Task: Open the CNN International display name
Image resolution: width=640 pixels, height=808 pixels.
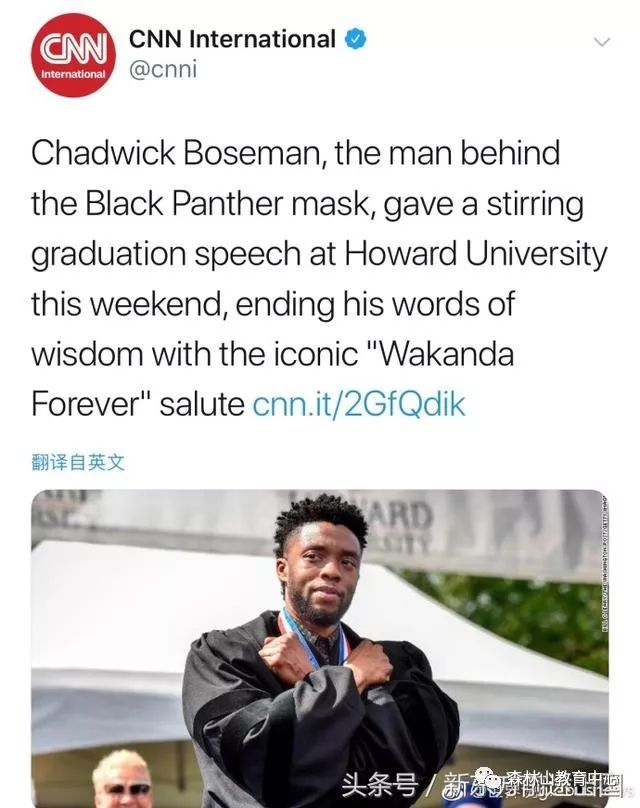Action: [x=232, y=39]
